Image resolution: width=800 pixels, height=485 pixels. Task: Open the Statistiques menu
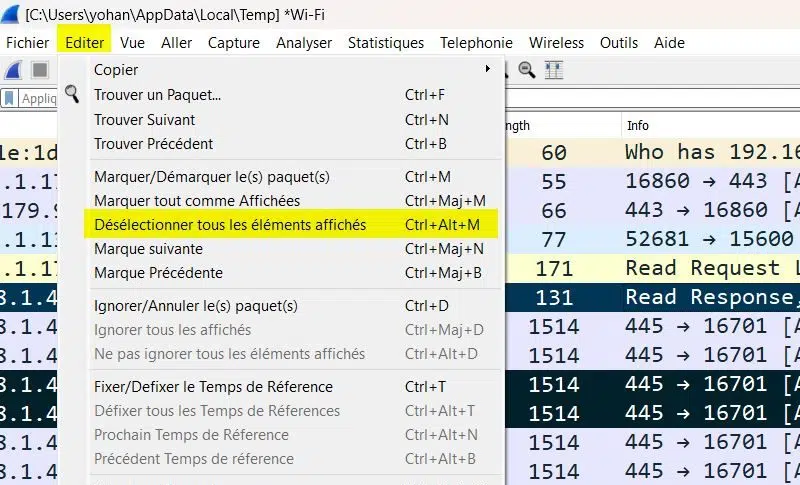(x=386, y=43)
